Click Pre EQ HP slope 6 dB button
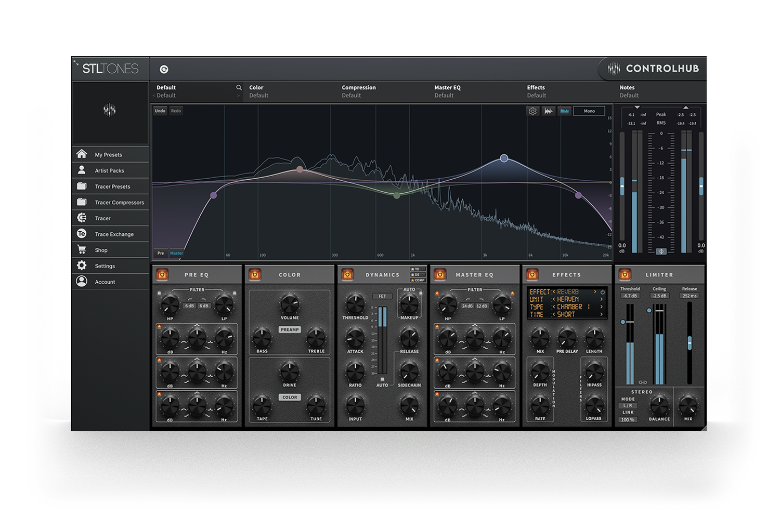Viewport: 780px width, 532px height. click(189, 306)
